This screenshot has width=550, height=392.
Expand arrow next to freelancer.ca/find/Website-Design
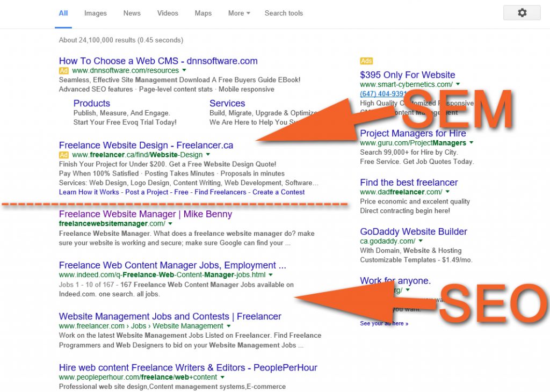tap(208, 155)
